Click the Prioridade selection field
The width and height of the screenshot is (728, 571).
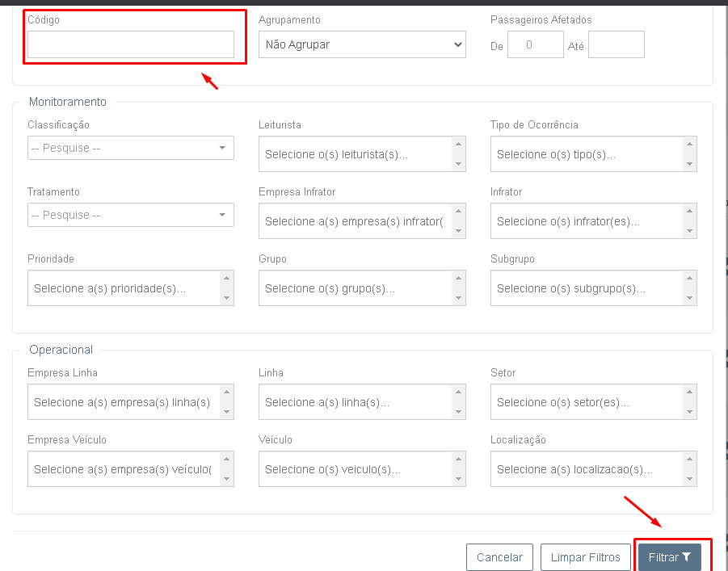124,288
